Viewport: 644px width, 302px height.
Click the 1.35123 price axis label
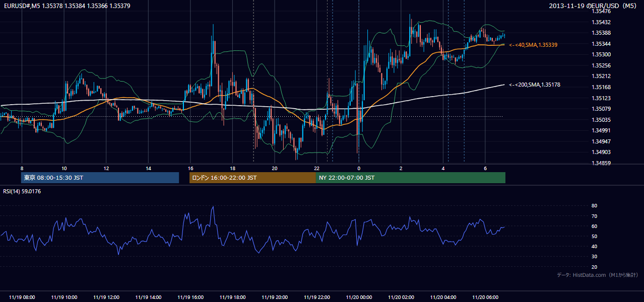pos(601,98)
